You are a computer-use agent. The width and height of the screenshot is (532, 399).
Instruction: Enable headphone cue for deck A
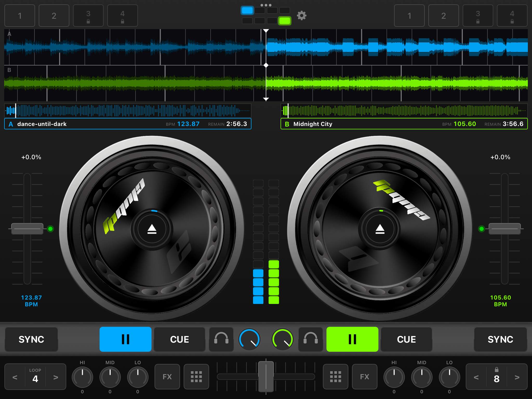point(221,339)
